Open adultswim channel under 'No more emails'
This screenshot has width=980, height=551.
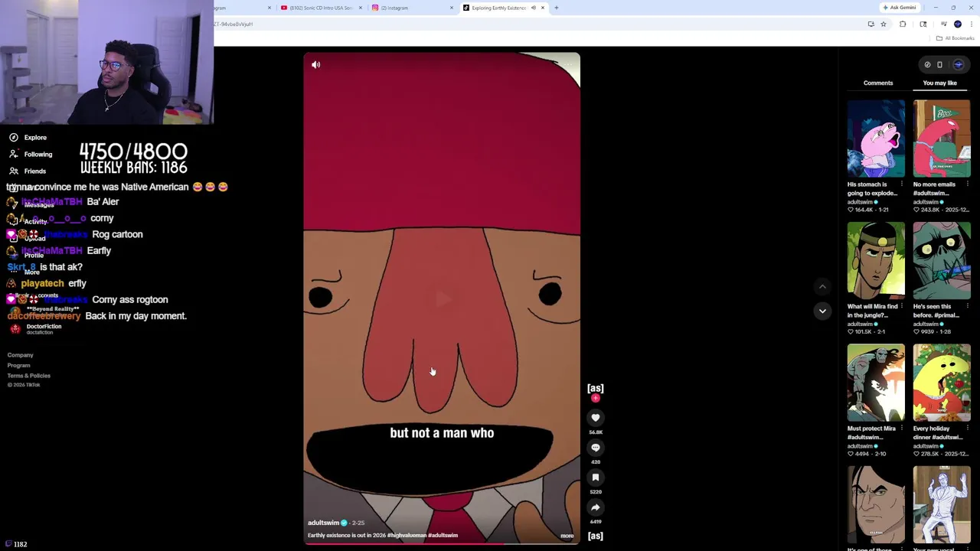[x=928, y=202]
